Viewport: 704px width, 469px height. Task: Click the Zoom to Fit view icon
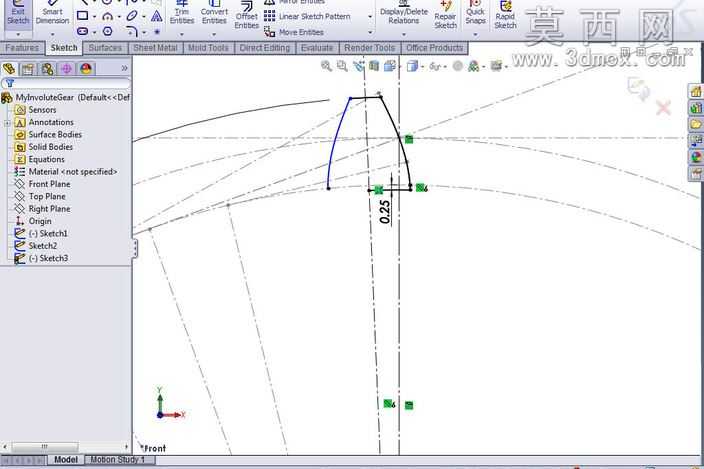pos(326,66)
